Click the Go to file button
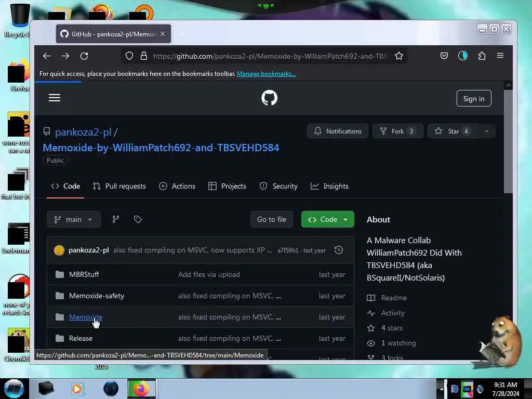Image resolution: width=532 pixels, height=399 pixels. pyautogui.click(x=271, y=220)
